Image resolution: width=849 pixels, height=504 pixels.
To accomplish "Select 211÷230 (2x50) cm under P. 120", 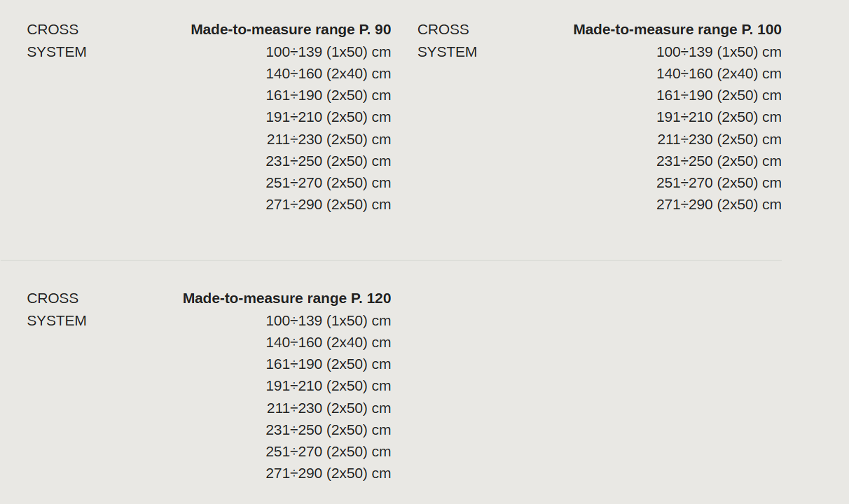I will pos(329,408).
